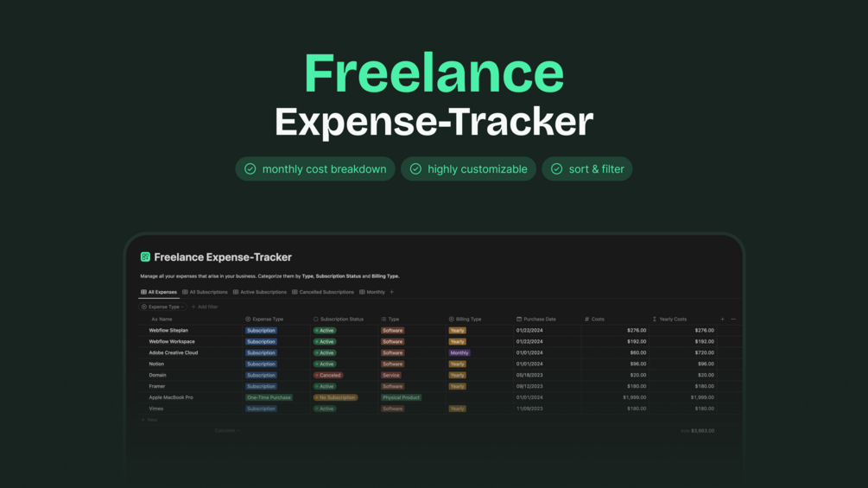Click the description text about managing expenses
Screen dimensions: 868x488
click(269, 276)
